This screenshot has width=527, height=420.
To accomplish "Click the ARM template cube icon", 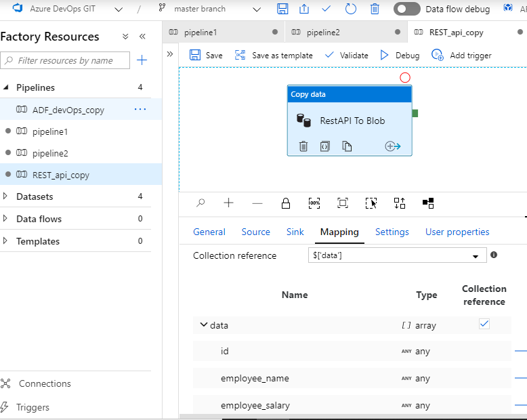I will [x=508, y=8].
